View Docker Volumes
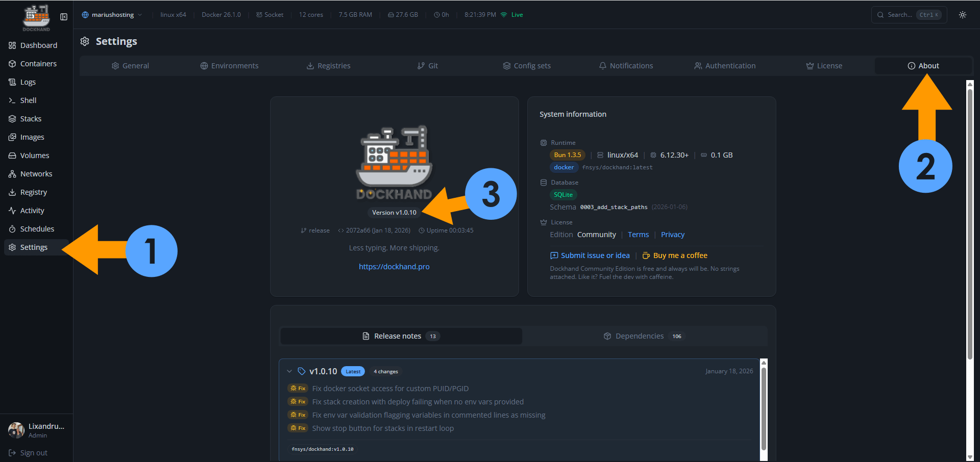980x462 pixels. 34,155
